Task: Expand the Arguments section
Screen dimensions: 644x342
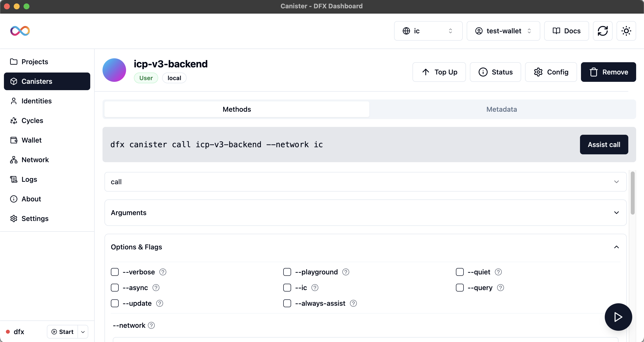Action: (x=365, y=213)
